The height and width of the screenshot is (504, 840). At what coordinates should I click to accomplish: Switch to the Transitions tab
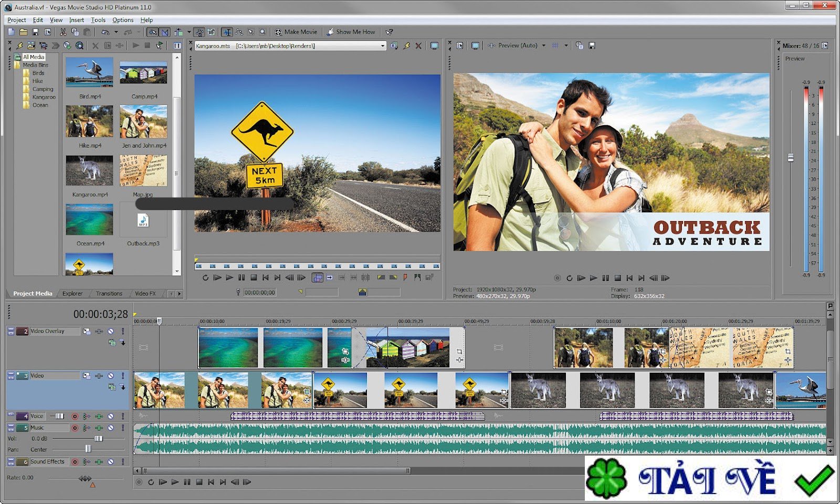[x=109, y=293]
